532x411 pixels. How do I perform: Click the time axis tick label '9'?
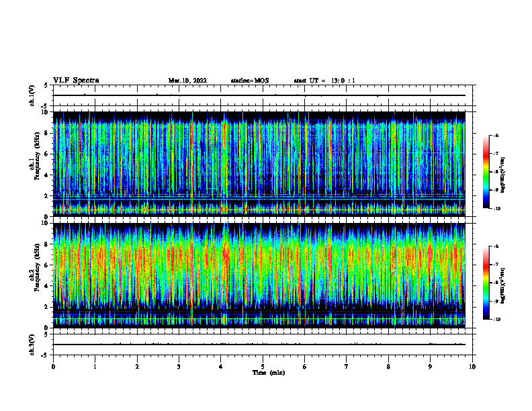point(430,367)
